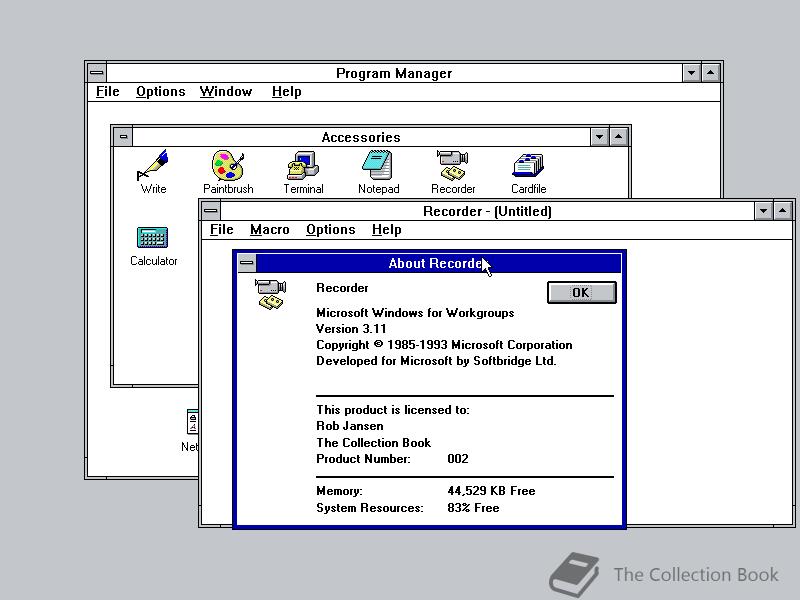
Task: Open the Accessories window control-menu box
Action: (122, 137)
